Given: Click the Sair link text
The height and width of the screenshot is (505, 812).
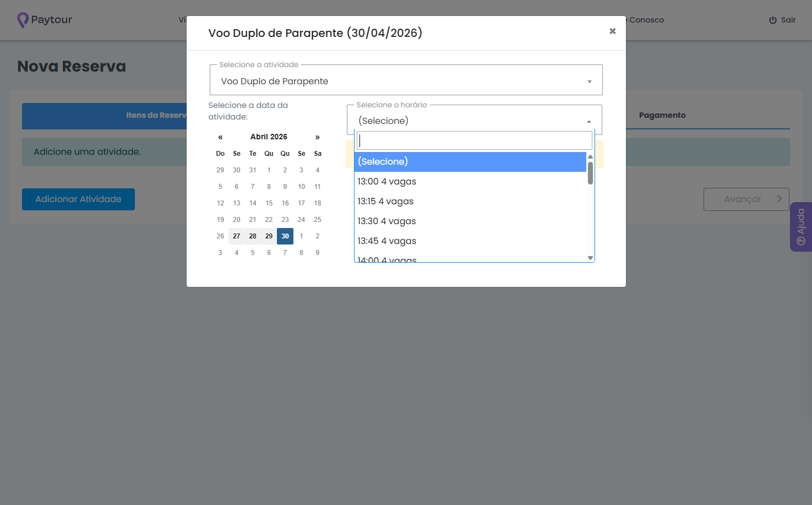Looking at the screenshot, I should tap(788, 20).
